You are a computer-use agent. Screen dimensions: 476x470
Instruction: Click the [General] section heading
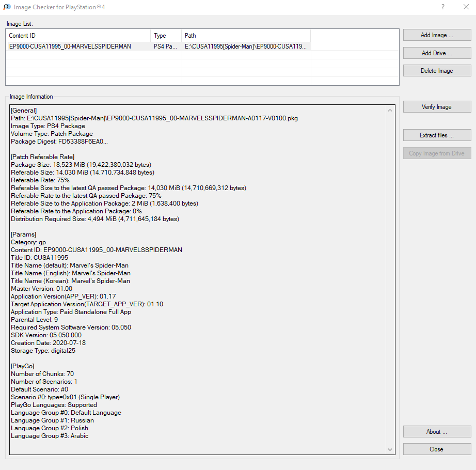click(x=24, y=111)
